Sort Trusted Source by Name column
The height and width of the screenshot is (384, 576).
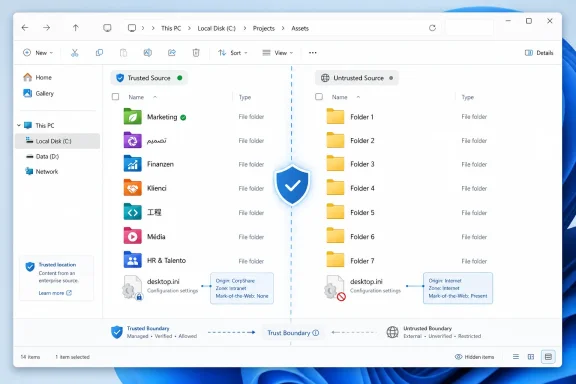(136, 97)
